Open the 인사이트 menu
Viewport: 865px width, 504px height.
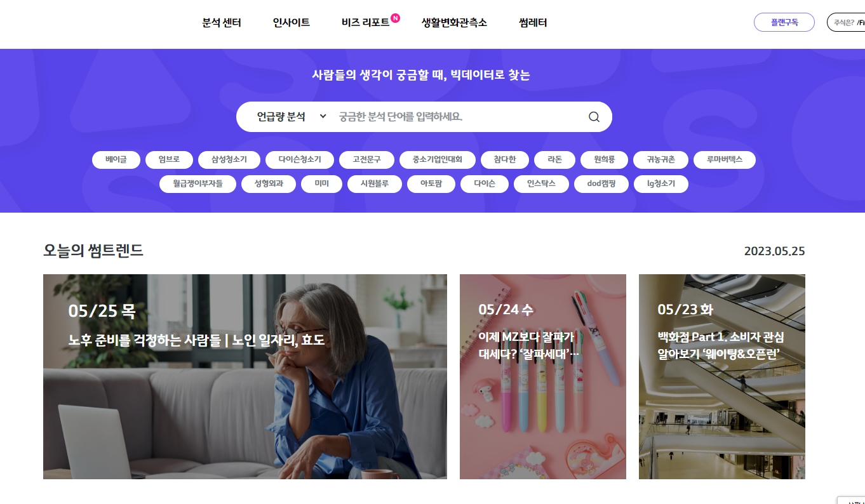[x=292, y=23]
